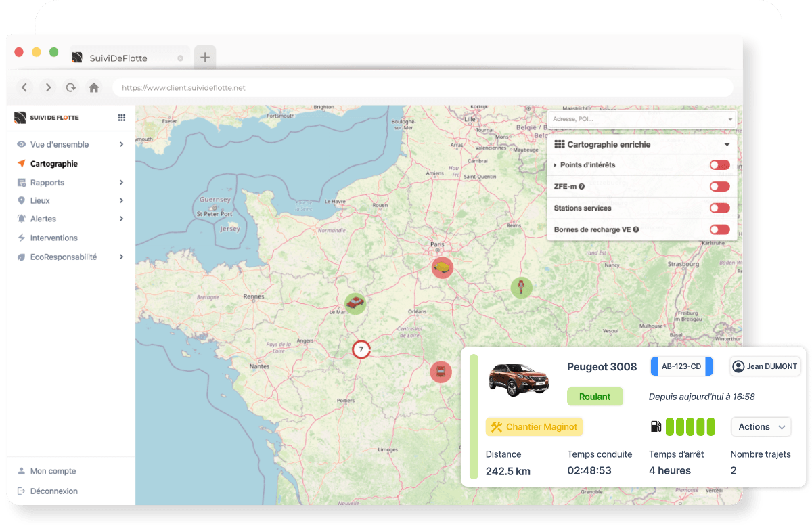Collapse the Cartographie enrichie panel

point(727,144)
